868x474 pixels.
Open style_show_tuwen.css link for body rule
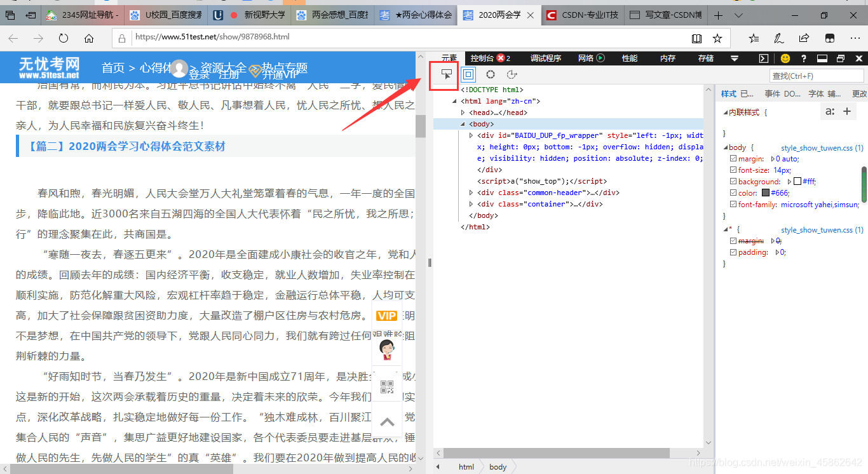point(822,147)
